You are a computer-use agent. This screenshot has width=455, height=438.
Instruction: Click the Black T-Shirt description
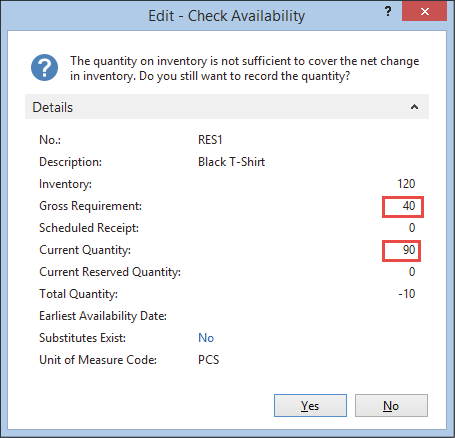coord(231,162)
